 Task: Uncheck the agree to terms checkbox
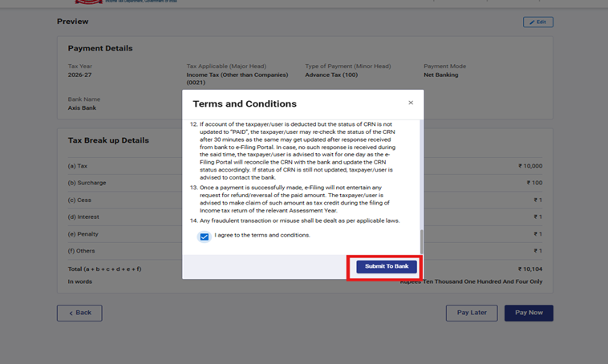tap(205, 237)
